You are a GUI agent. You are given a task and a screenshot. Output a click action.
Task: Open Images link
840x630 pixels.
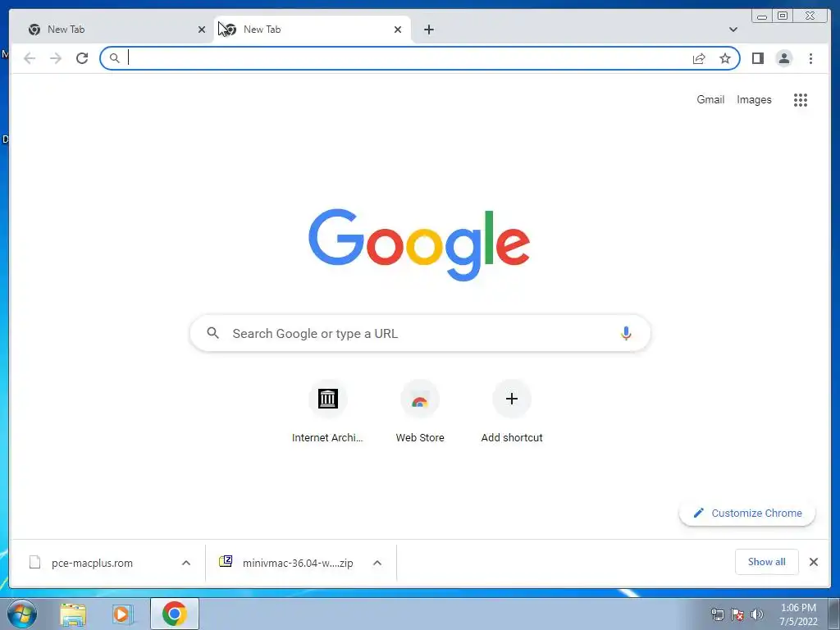click(754, 99)
